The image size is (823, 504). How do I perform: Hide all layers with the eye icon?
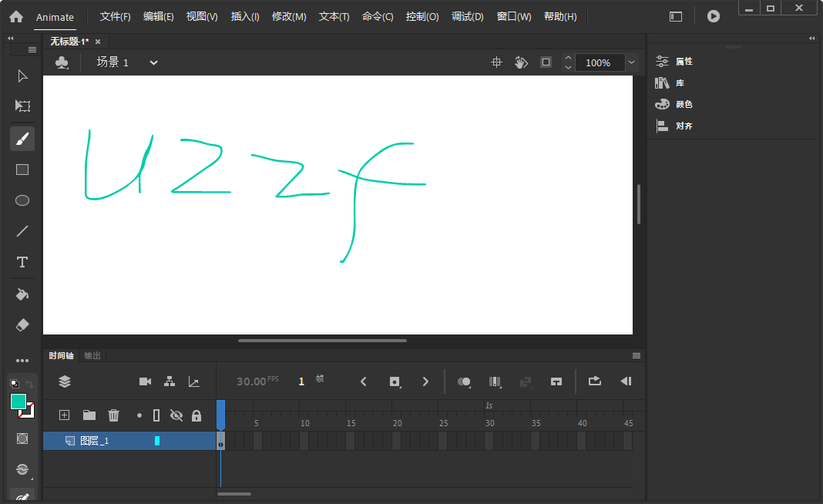coord(176,415)
